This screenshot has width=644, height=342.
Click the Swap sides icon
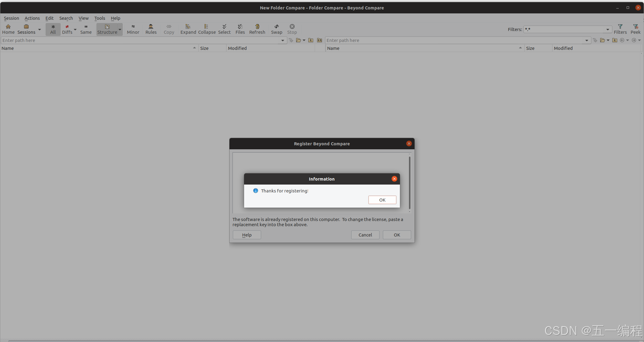(x=277, y=29)
